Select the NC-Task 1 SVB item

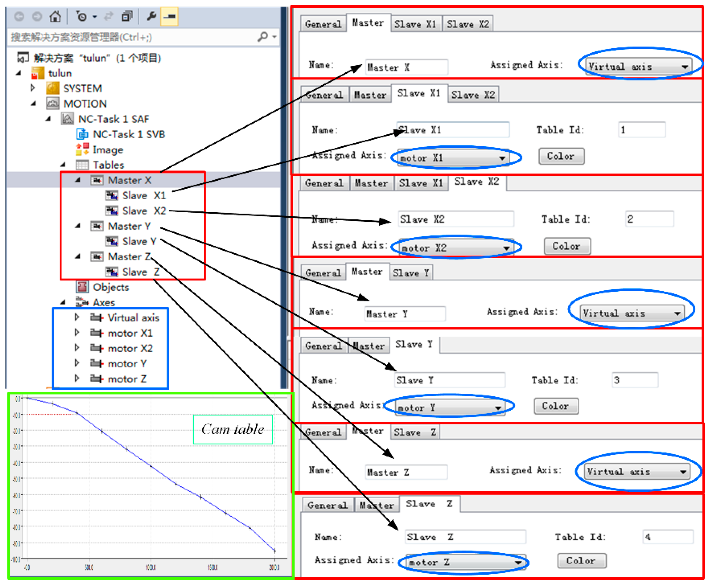click(129, 134)
